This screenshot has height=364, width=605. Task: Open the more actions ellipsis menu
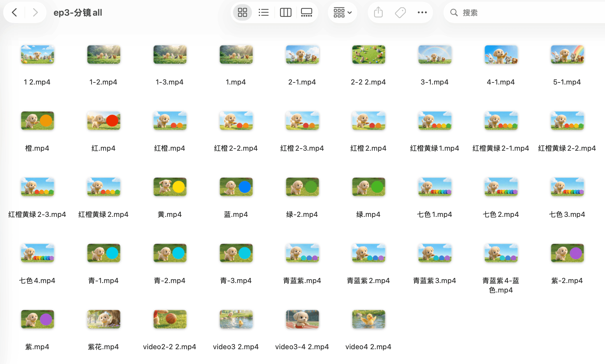422,12
